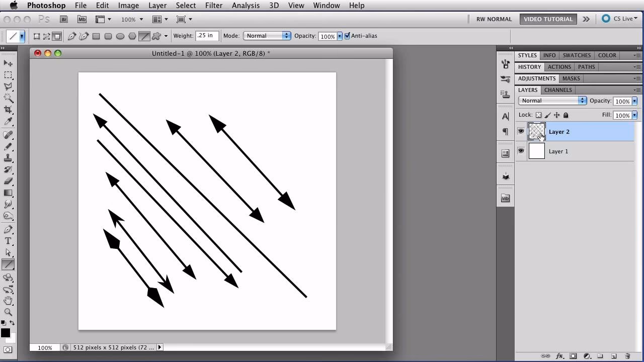This screenshot has height=362, width=644.
Task: Enable the Anti-alias checkbox
Action: point(347,36)
